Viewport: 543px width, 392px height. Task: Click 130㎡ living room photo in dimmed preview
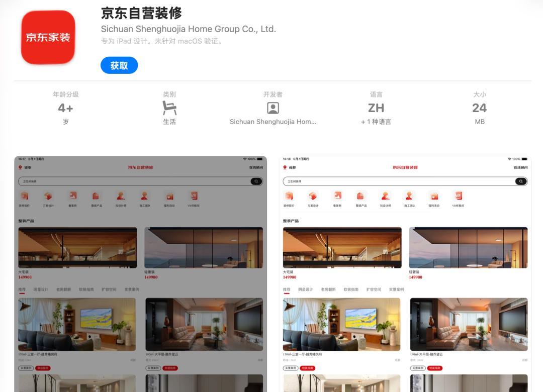click(x=77, y=325)
